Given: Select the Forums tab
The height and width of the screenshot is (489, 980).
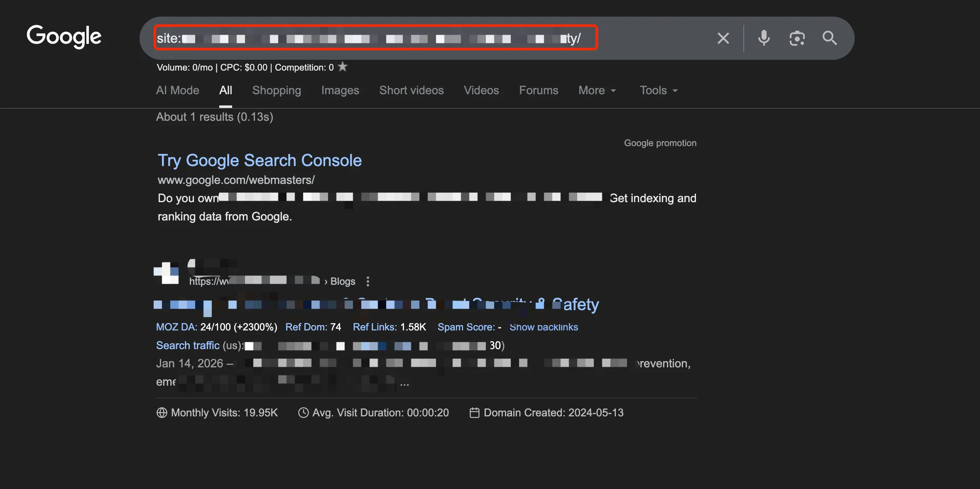Looking at the screenshot, I should (538, 90).
